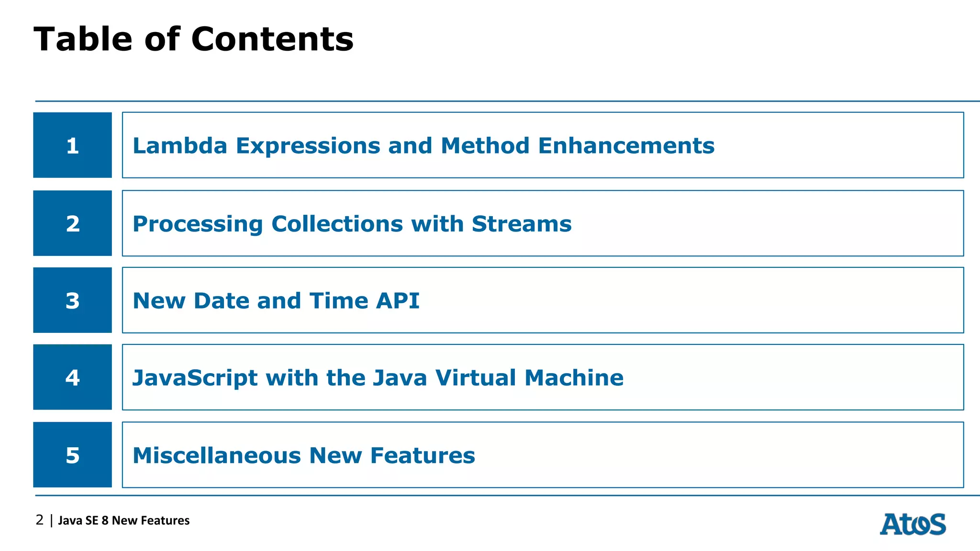Screen dimensions: 980x551
Task: Click the word Enhancements in item 1
Action: coord(626,145)
